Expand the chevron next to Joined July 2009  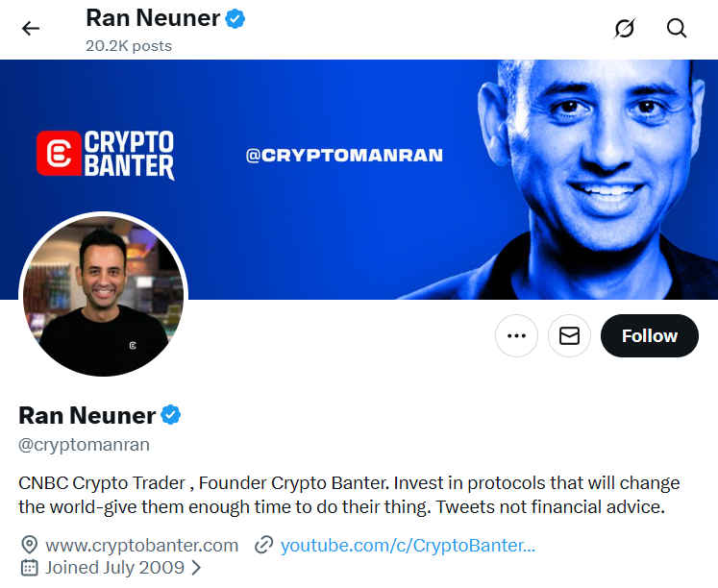(197, 567)
